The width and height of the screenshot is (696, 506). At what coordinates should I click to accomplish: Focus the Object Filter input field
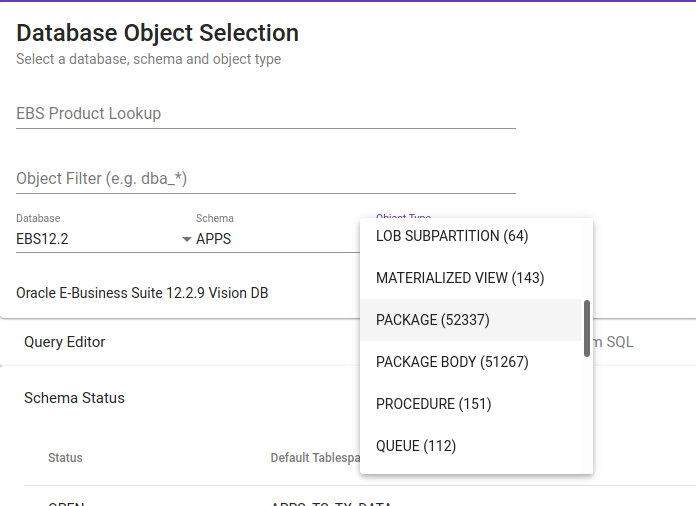click(266, 178)
